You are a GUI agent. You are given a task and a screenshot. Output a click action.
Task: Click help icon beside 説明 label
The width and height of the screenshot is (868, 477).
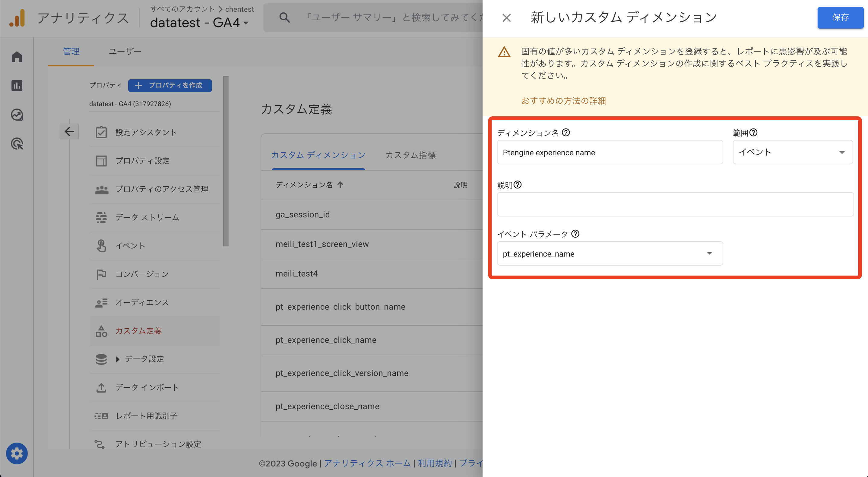point(518,185)
